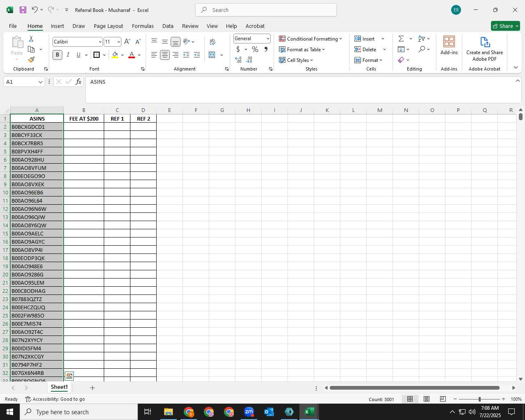Viewport: 525px width, 420px height.
Task: Click the Wrap Text icon
Action: [x=212, y=42]
